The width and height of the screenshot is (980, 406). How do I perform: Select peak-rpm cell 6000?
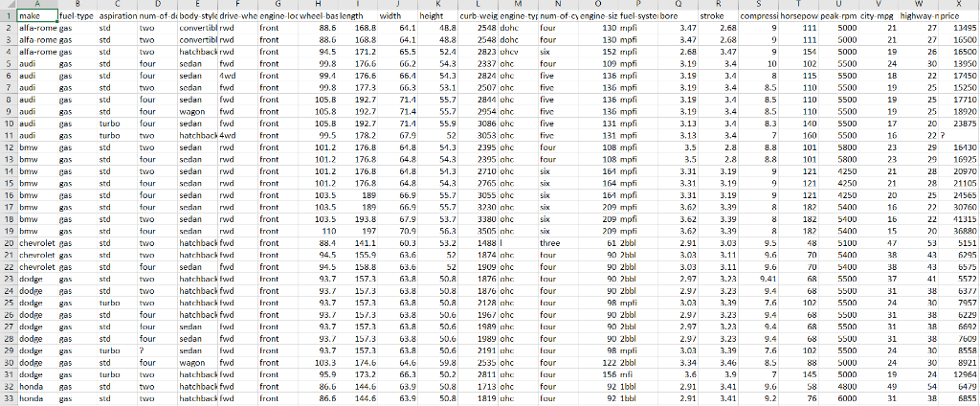pyautogui.click(x=838, y=399)
